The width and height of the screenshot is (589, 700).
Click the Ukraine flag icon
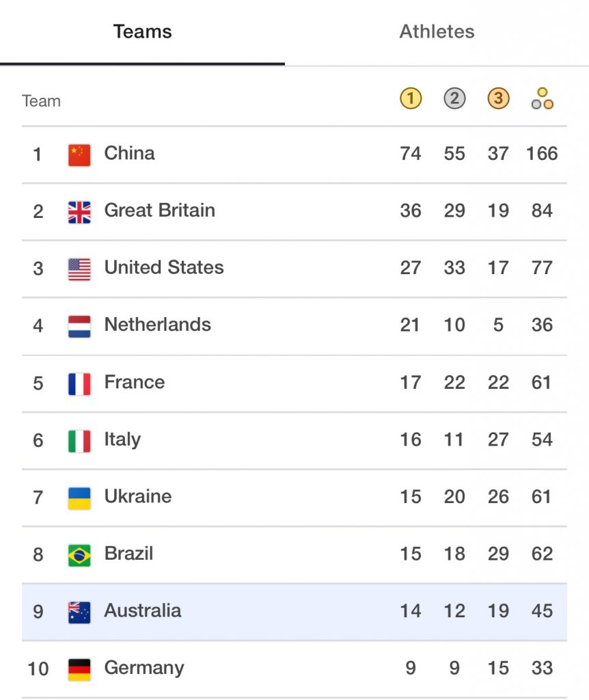79,498
